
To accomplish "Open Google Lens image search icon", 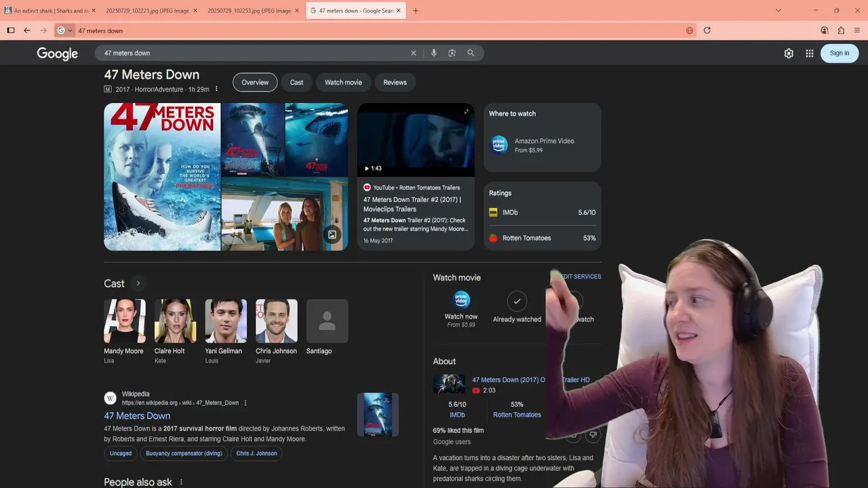I will point(452,53).
